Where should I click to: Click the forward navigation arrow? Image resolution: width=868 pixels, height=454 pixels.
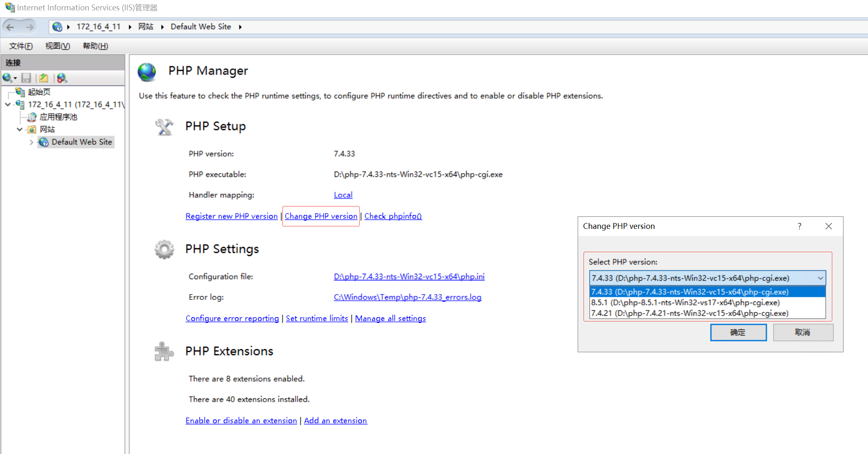pos(29,27)
